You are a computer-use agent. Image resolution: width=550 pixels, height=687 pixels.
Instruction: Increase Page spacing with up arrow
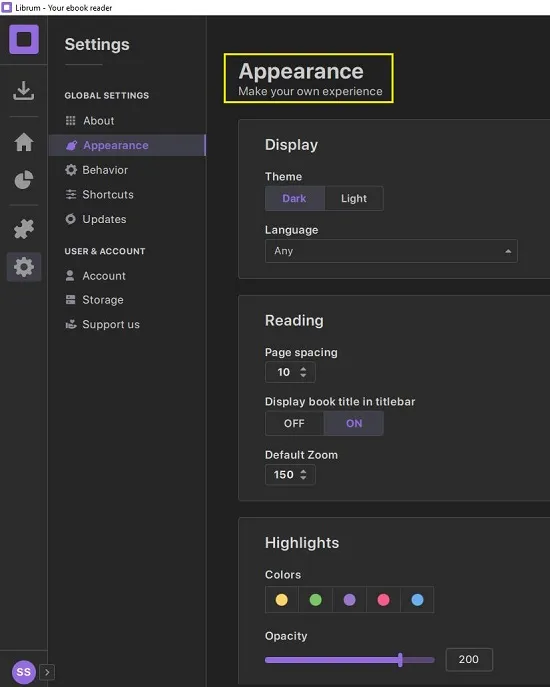(303, 369)
